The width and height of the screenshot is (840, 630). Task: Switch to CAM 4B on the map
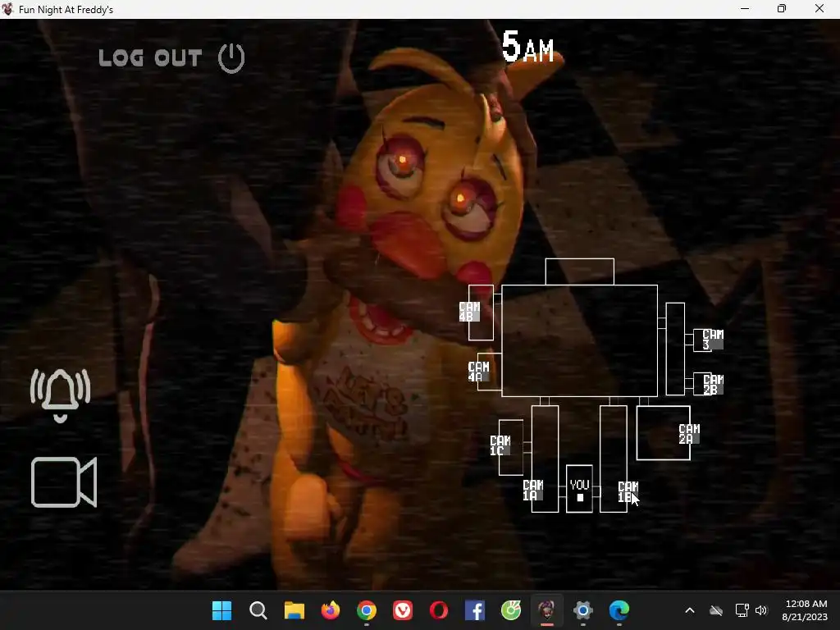tap(469, 312)
